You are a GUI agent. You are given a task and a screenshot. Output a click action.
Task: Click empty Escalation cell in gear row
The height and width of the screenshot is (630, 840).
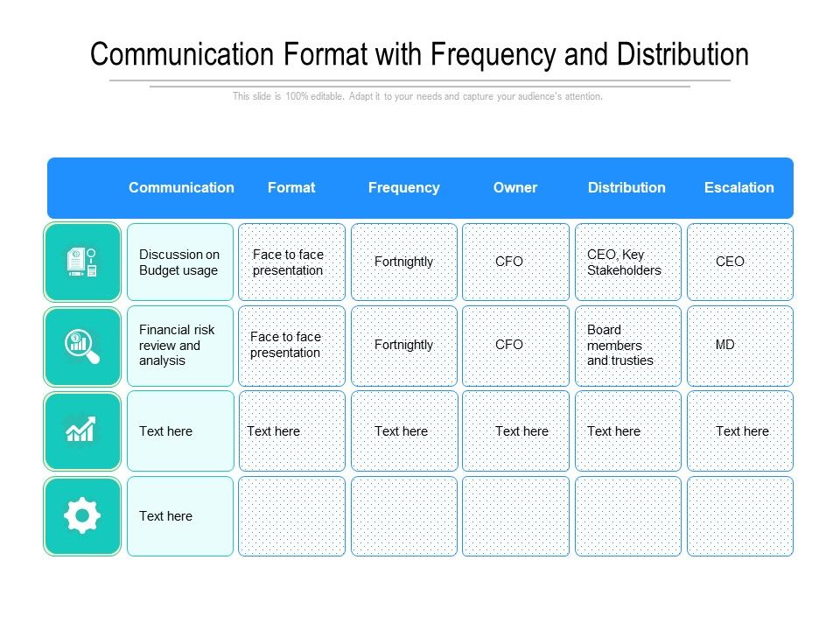(740, 516)
